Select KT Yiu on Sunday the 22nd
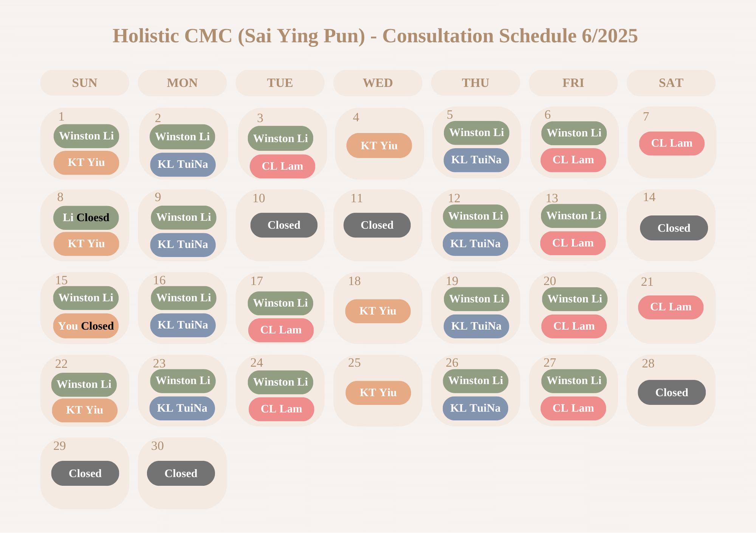The width and height of the screenshot is (756, 533). pyautogui.click(x=84, y=410)
